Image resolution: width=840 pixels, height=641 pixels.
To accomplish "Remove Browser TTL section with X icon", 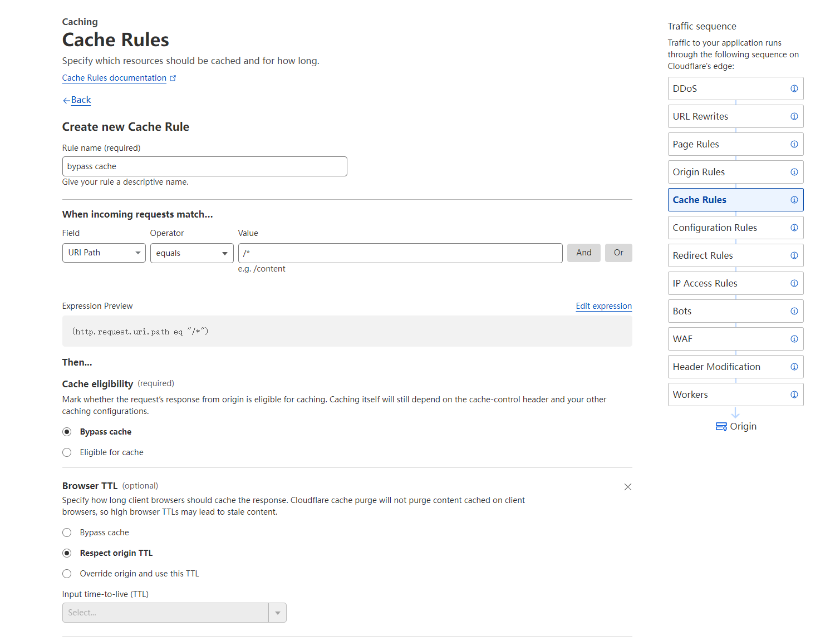I will click(627, 487).
